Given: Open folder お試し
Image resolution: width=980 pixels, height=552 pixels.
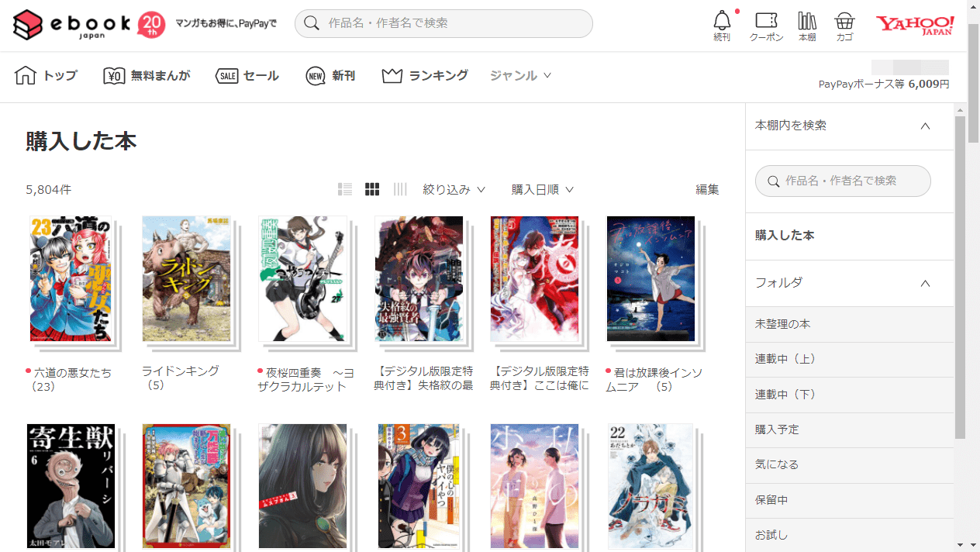Looking at the screenshot, I should [x=850, y=535].
